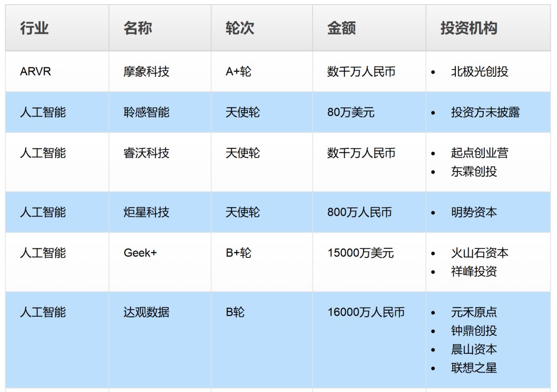Click 天使轮 in the 炬星科技 row
This screenshot has width=557, height=392.
(x=242, y=212)
